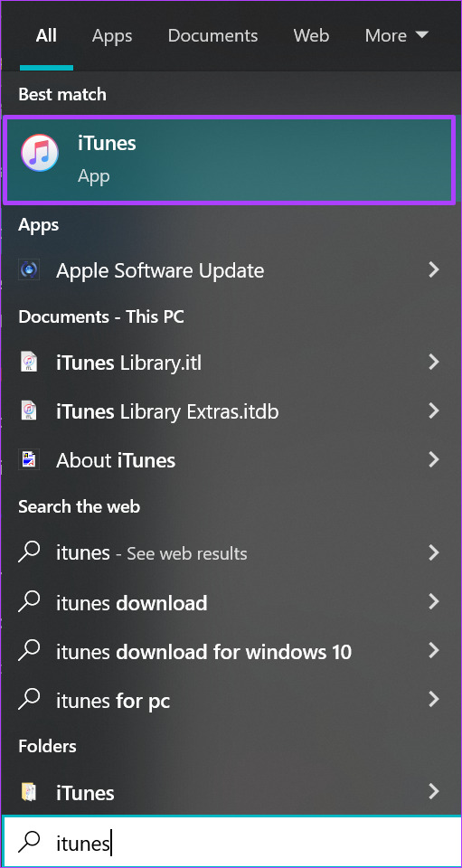Expand the chevron beside the iTunes folder
Image resolution: width=462 pixels, height=868 pixels.
coord(434,792)
